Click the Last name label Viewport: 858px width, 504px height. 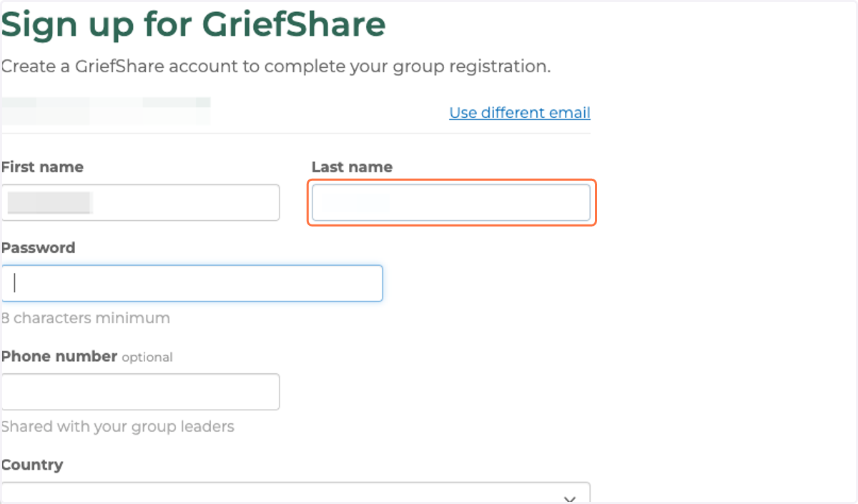click(x=352, y=167)
